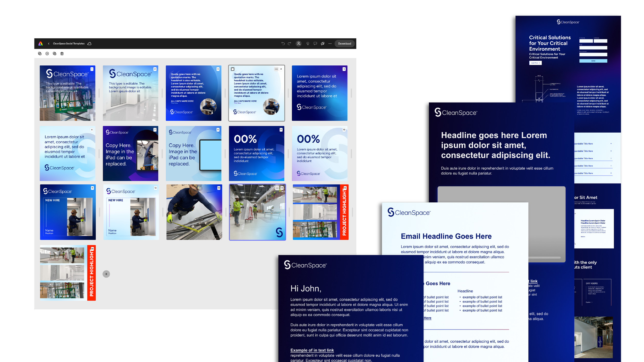Redo the last action
This screenshot has height=362, width=644.
pyautogui.click(x=289, y=44)
